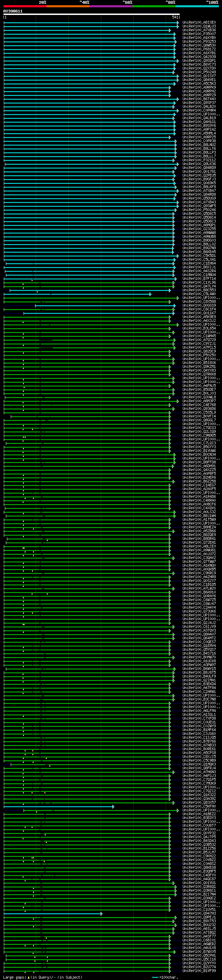
Task: Select label UniRef100_Q9PEJ1
Action: point(199,917)
